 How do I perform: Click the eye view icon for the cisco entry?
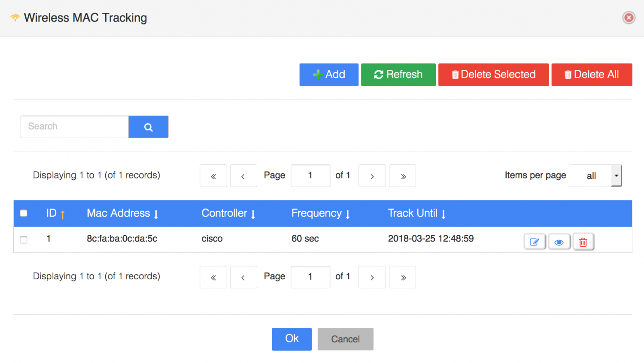(559, 242)
